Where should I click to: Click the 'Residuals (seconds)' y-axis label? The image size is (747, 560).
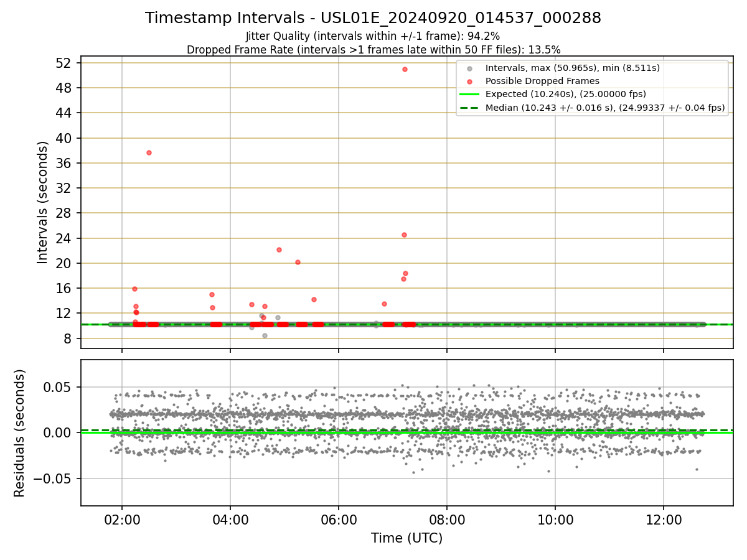pyautogui.click(x=19, y=433)
